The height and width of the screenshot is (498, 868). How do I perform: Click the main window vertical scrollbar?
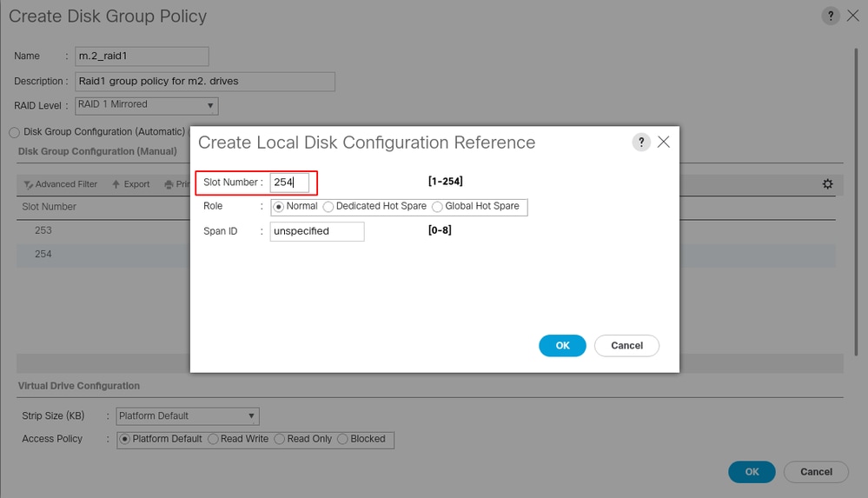point(856,203)
